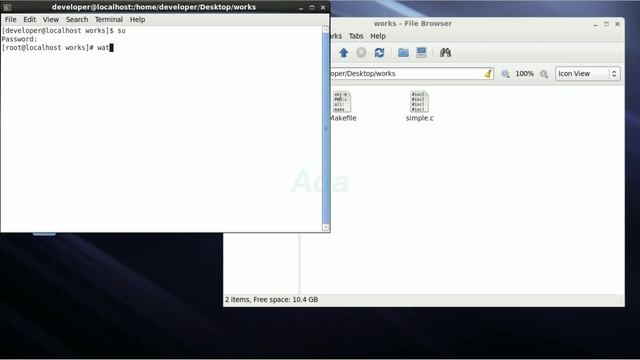This screenshot has height=360, width=640.
Task: Click the 'works - File Browser' title bar
Action: point(413,24)
